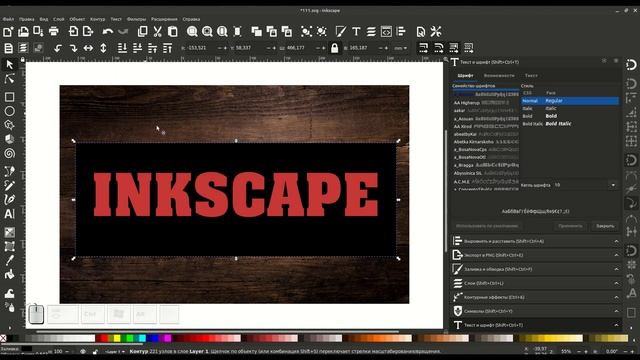Select the Node editing tool
The height and width of the screenshot is (360, 640).
(x=9, y=79)
